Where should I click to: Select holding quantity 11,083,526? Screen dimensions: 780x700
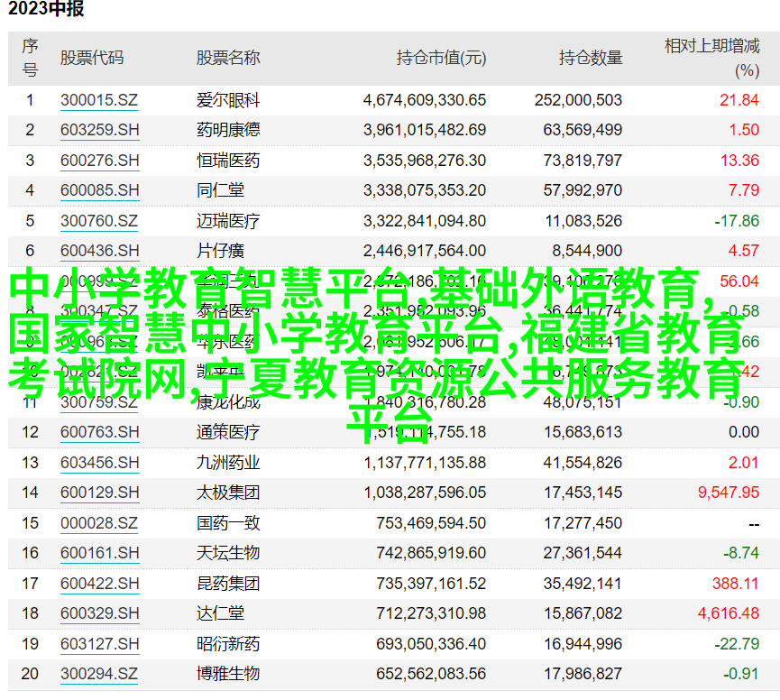pyautogui.click(x=583, y=221)
